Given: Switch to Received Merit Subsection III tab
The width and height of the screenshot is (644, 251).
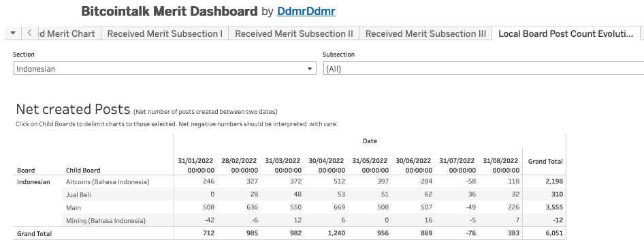Looking at the screenshot, I should 425,33.
